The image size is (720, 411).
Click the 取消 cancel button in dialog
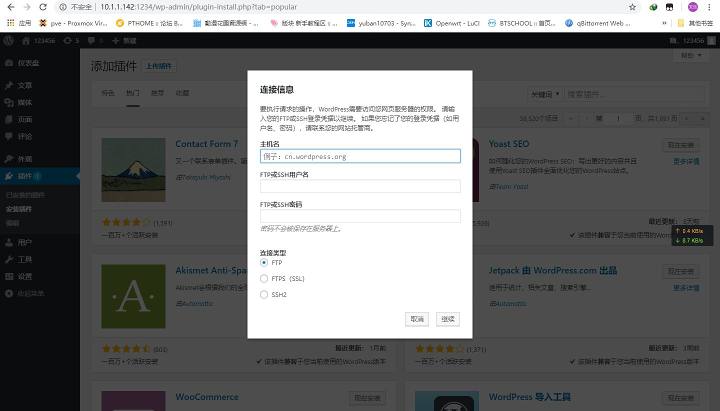click(x=416, y=319)
